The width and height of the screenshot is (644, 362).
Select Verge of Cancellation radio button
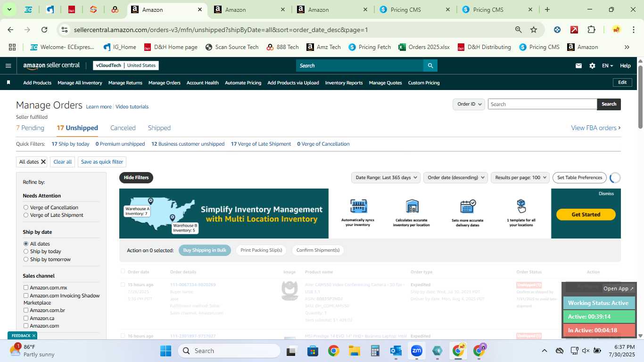[x=26, y=207]
